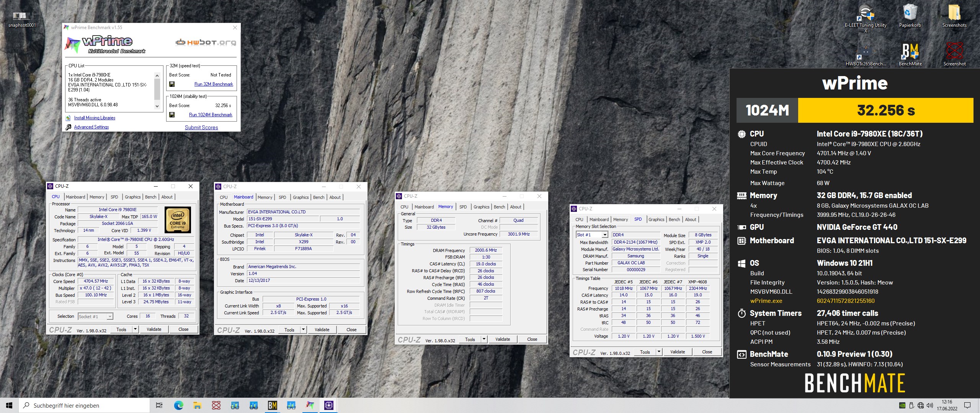The height and width of the screenshot is (413, 980).
Task: Click Run 32M Benchmark link
Action: [214, 84]
